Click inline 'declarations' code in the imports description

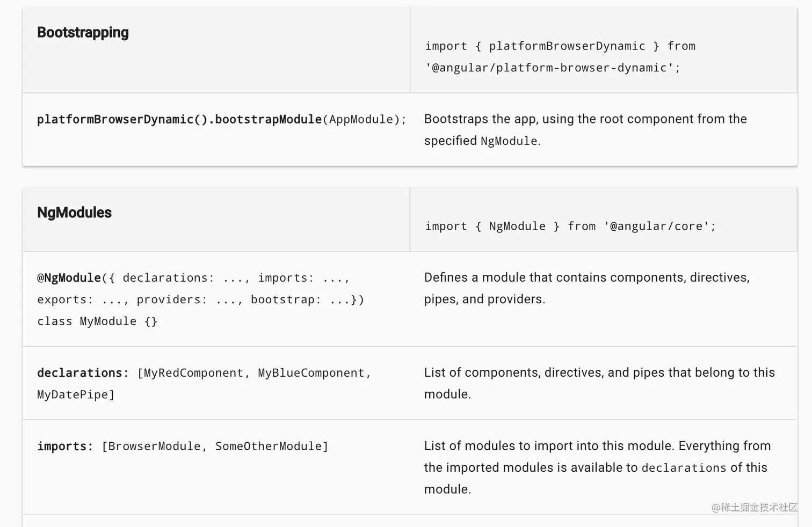coord(684,468)
